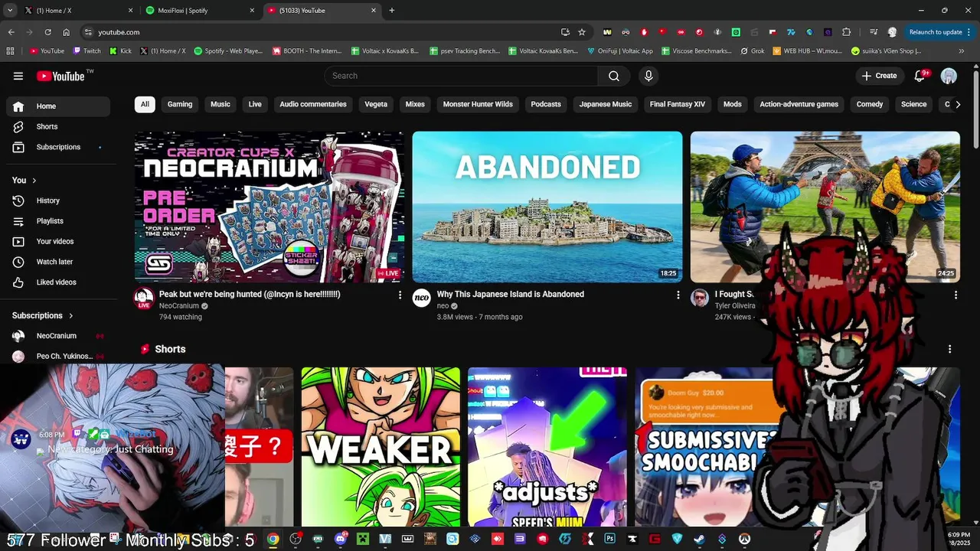Switch to the MoxiFloxi Spotify browser tab
The height and width of the screenshot is (551, 980).
(199, 11)
